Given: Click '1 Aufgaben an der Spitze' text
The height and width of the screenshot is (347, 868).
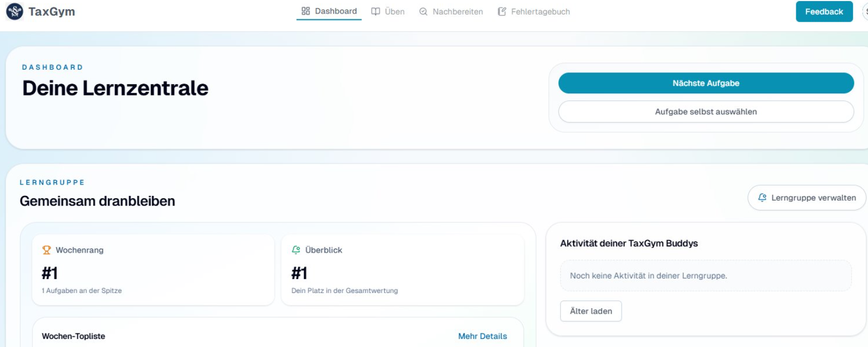Looking at the screenshot, I should click(82, 290).
